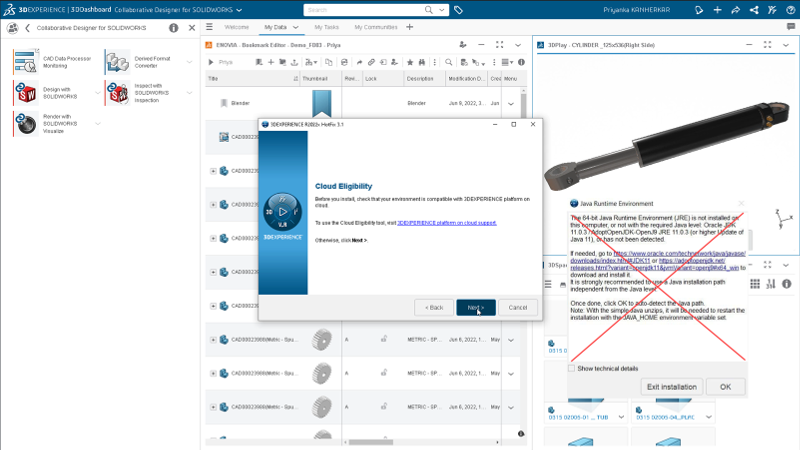Open Collaborative Designer for SOLIDWORKS dashboard dropdown
Screen dimensions: 800x450
coord(239,10)
